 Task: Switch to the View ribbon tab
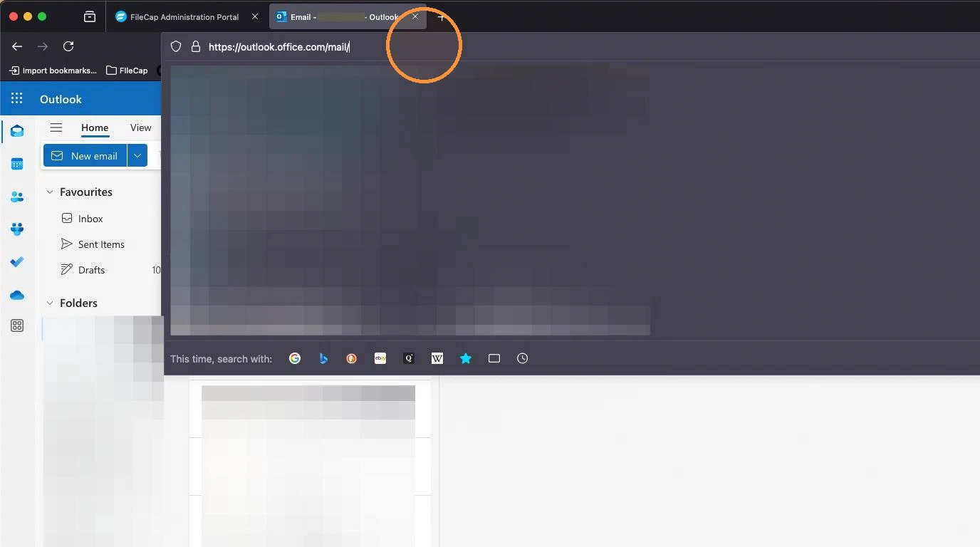coord(140,127)
